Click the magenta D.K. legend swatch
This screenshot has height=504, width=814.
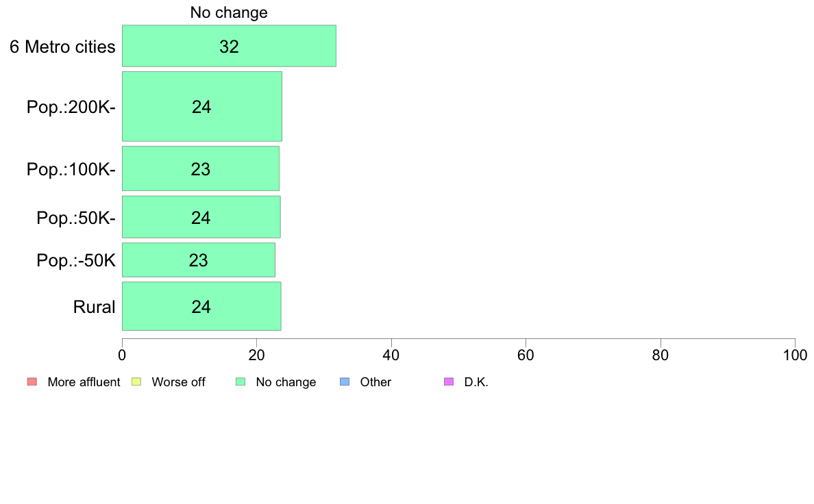click(x=449, y=382)
